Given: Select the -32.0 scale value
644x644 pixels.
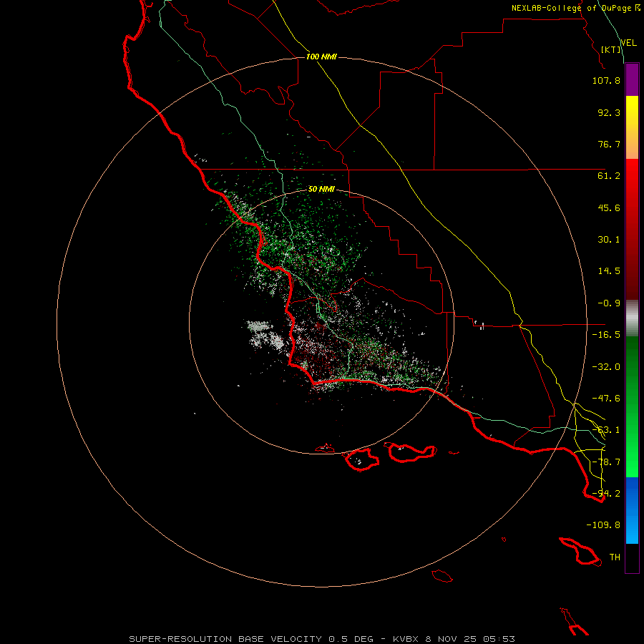Looking at the screenshot, I should point(606,367).
